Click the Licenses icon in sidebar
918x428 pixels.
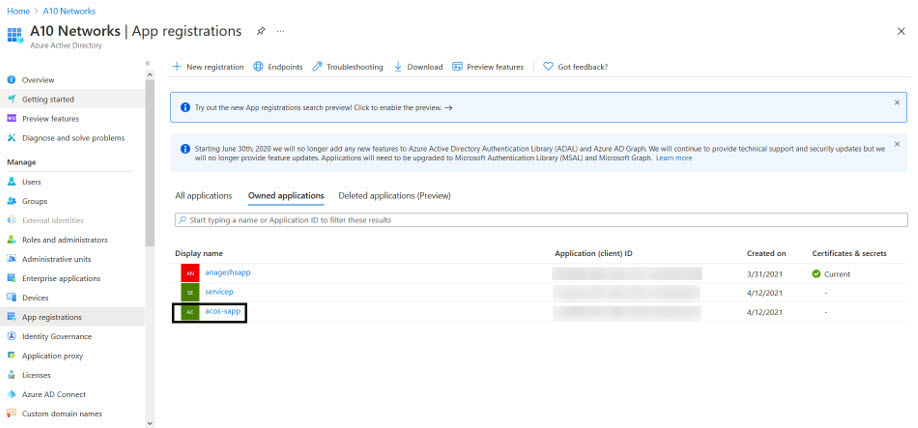pyautogui.click(x=11, y=375)
